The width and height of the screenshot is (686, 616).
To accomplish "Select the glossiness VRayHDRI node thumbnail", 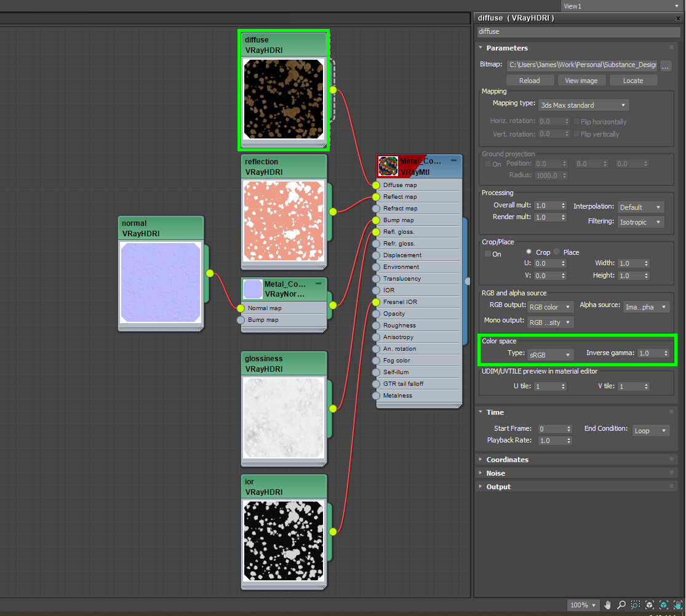I will click(x=284, y=418).
